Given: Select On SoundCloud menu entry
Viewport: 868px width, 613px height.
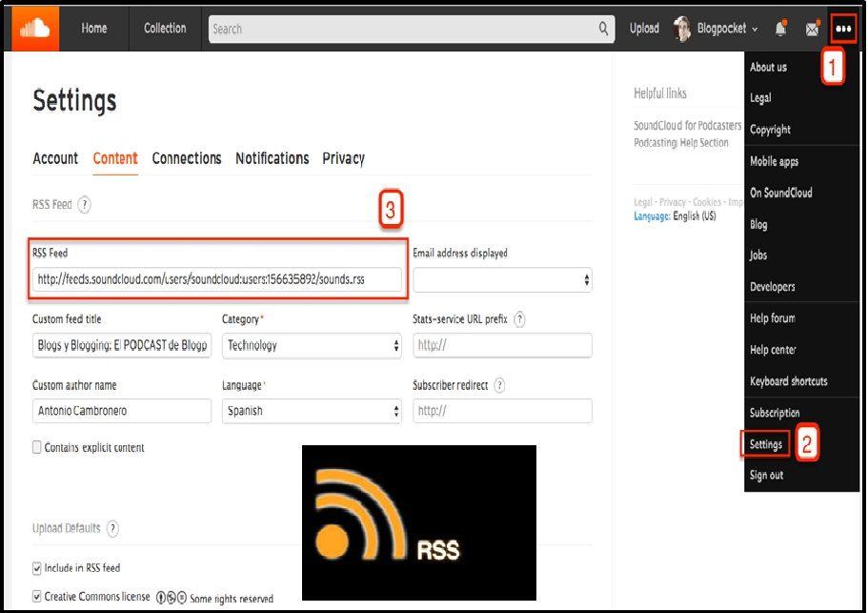Looking at the screenshot, I should [x=781, y=193].
